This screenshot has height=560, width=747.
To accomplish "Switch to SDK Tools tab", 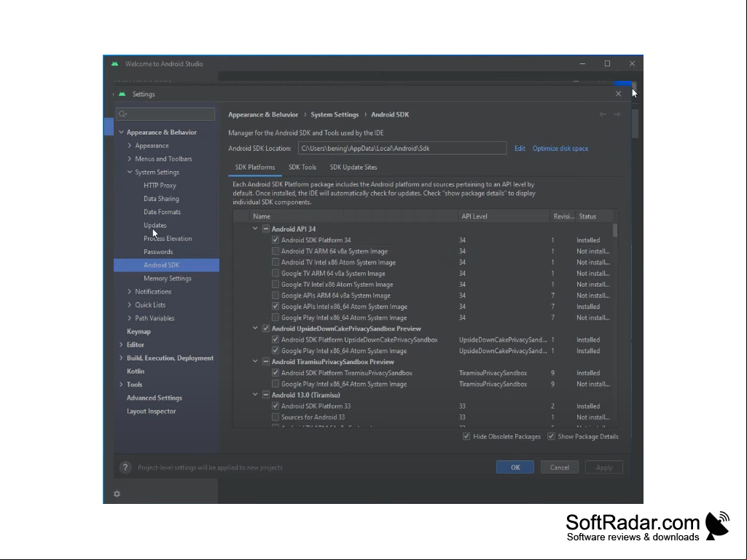I will point(302,167).
